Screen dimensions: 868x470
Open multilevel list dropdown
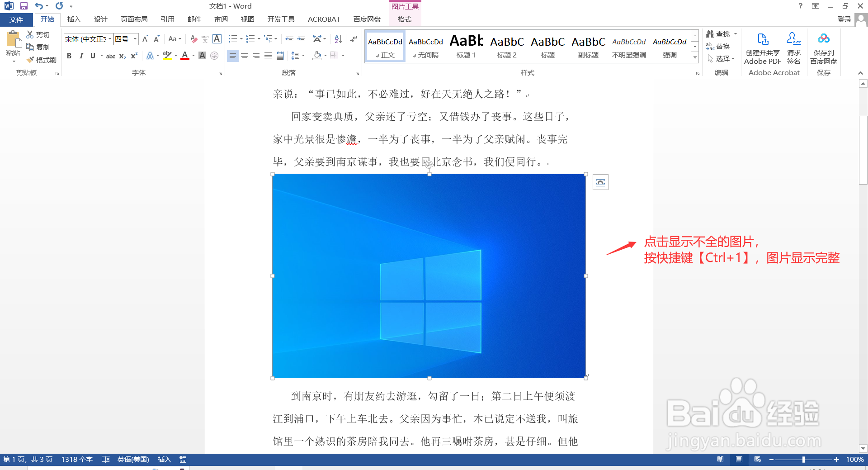pos(276,39)
